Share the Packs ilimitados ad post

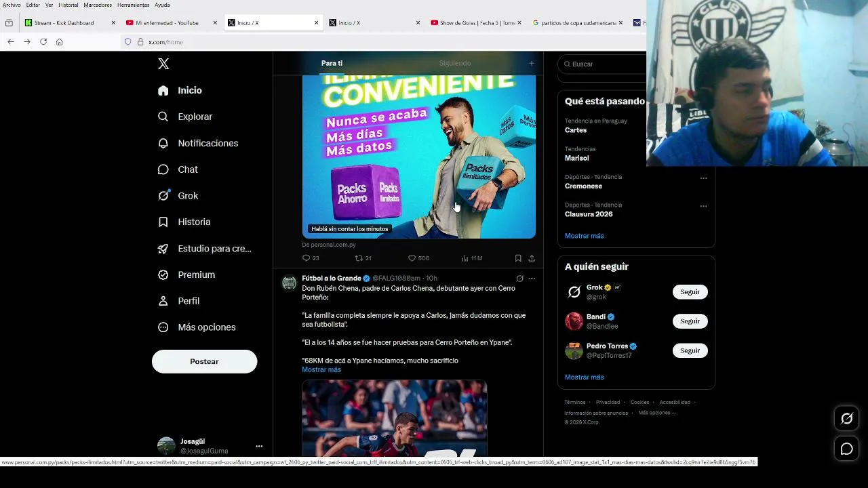pyautogui.click(x=532, y=258)
